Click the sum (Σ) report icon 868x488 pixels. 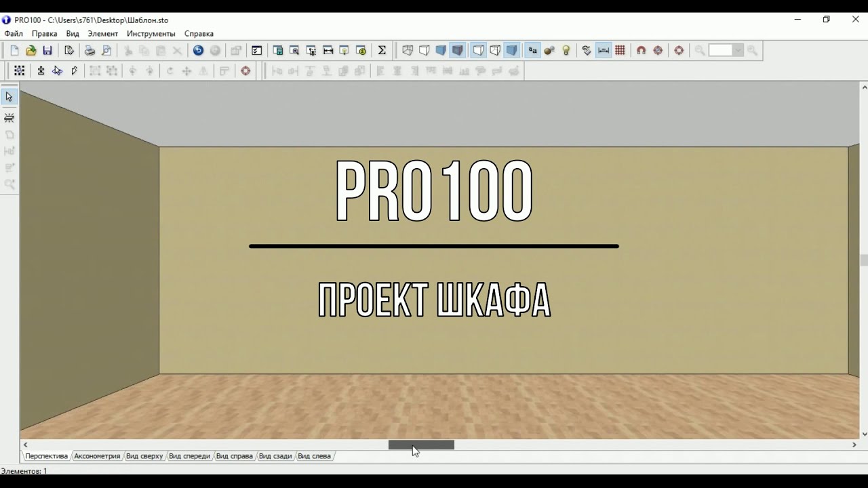click(382, 50)
